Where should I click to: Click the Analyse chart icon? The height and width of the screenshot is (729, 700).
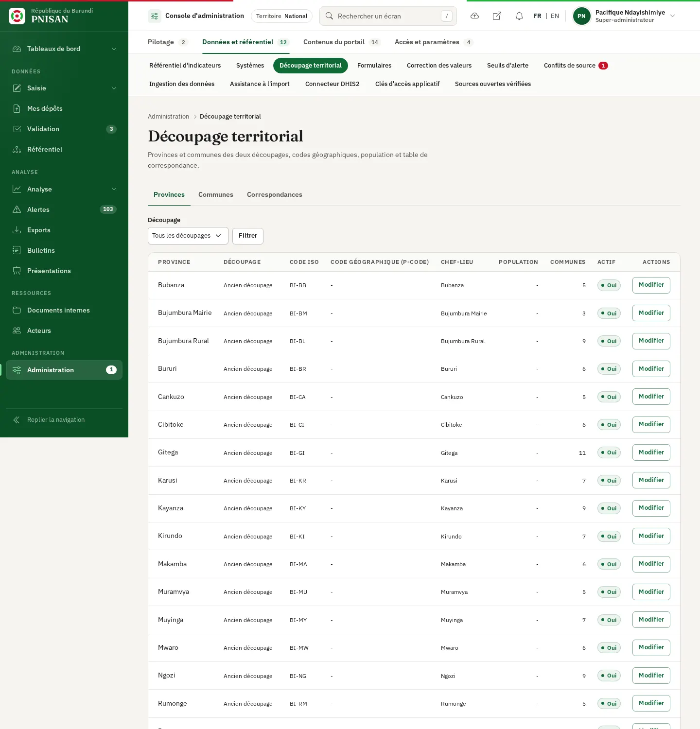[x=17, y=189]
